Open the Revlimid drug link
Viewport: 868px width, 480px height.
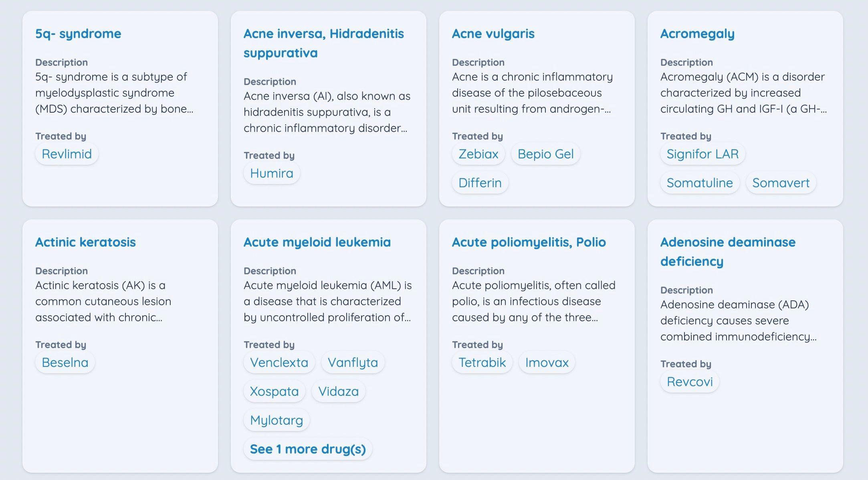(x=67, y=154)
